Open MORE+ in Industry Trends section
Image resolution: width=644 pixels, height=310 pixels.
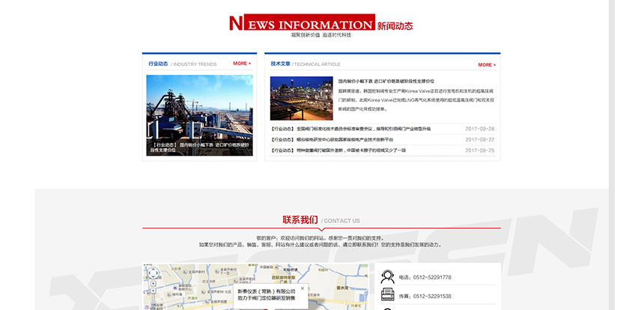242,64
